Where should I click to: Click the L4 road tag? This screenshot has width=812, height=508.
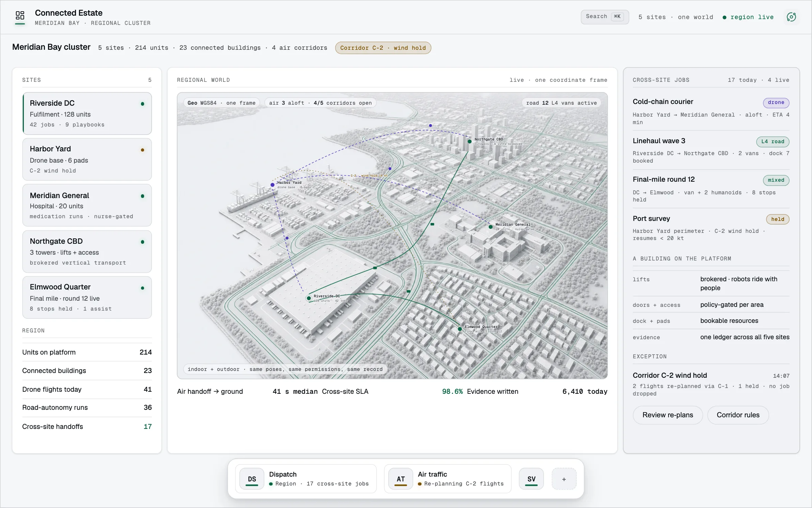coord(773,141)
